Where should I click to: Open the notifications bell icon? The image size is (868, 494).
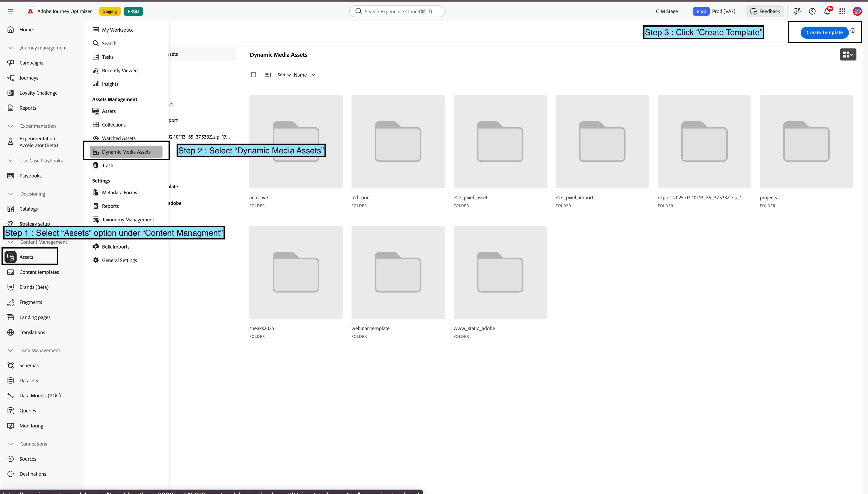click(x=827, y=12)
